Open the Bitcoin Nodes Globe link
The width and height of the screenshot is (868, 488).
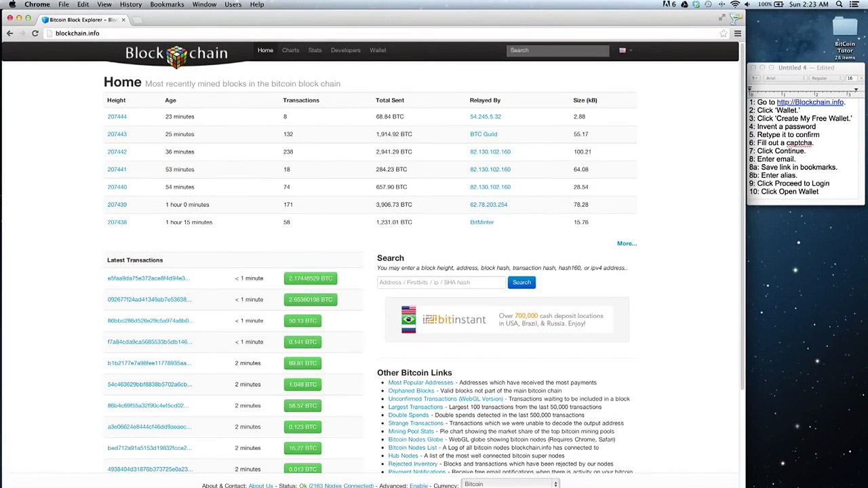click(416, 440)
